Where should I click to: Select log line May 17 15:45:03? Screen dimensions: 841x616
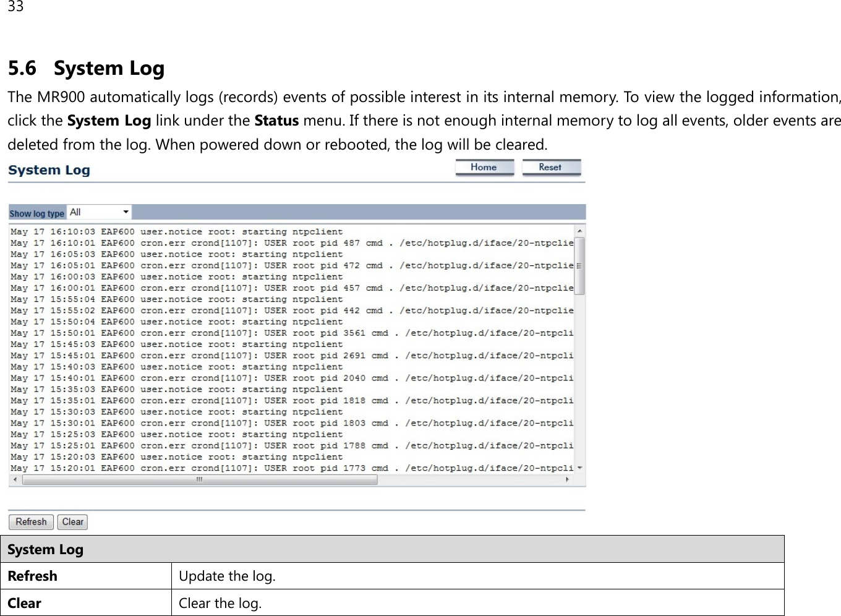(x=176, y=344)
